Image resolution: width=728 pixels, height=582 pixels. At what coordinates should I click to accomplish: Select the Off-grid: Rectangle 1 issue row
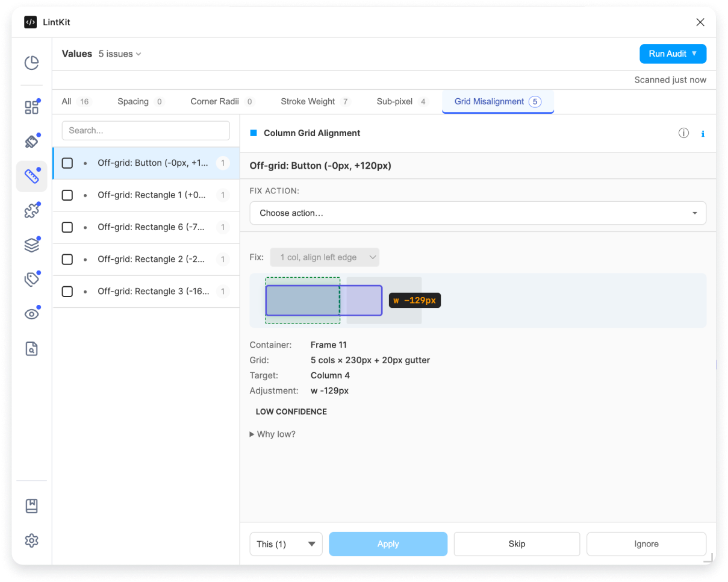pyautogui.click(x=146, y=195)
